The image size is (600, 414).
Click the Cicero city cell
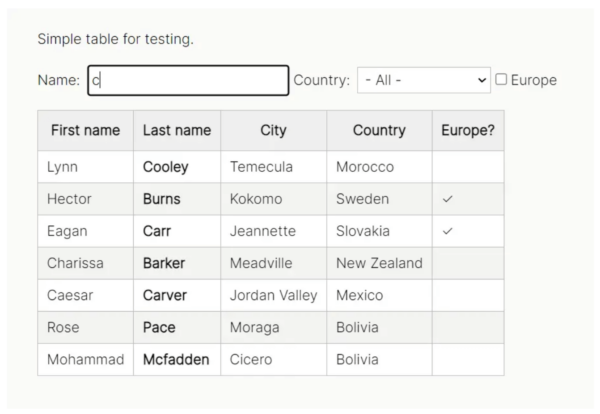(x=273, y=360)
